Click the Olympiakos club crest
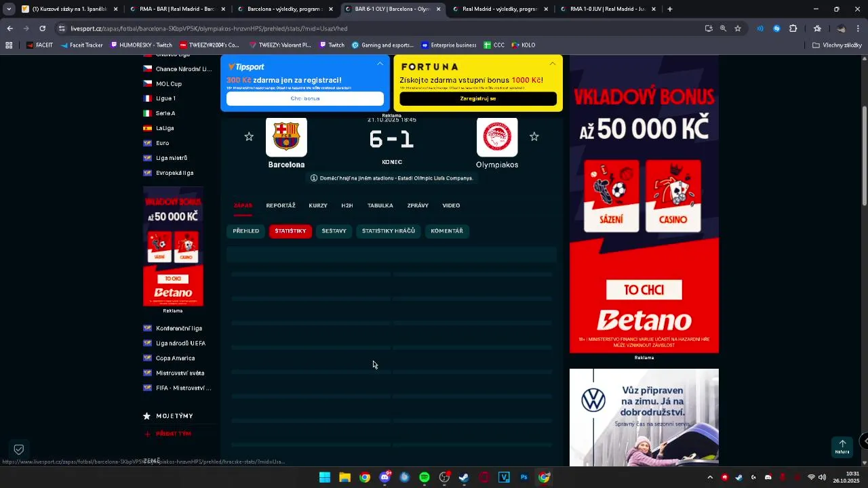The image size is (868, 488). (497, 137)
